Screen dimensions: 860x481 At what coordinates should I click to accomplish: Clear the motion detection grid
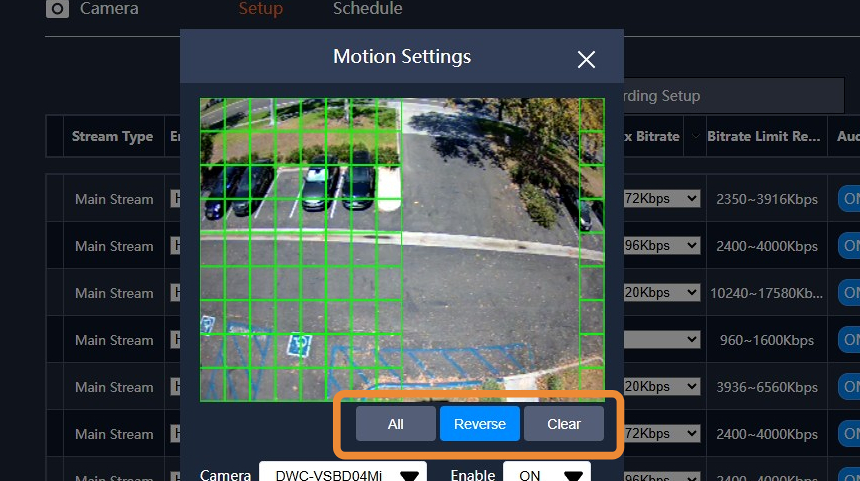(x=563, y=423)
